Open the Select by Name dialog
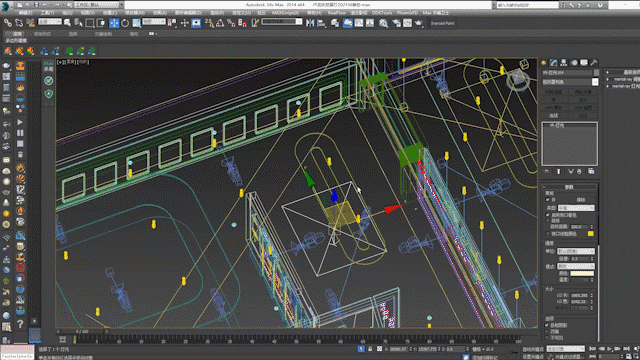Screen dimensions: 640x360 tap(78, 23)
